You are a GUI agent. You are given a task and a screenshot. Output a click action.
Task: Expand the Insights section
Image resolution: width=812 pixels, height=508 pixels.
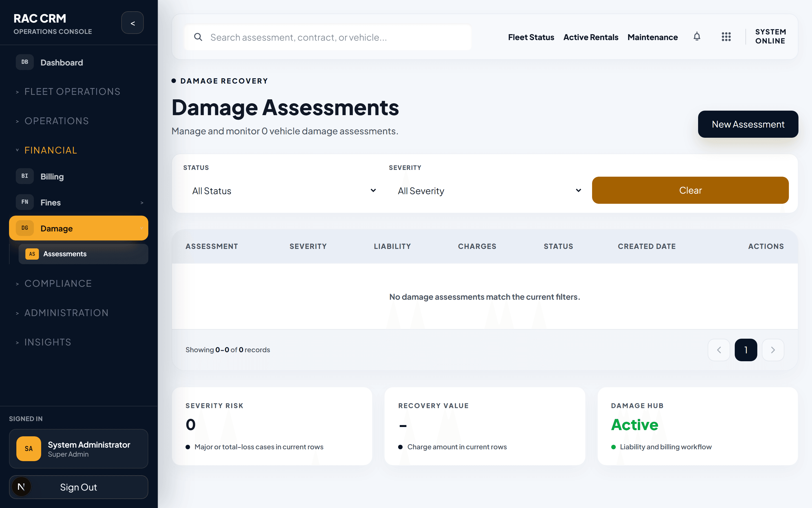(x=43, y=342)
